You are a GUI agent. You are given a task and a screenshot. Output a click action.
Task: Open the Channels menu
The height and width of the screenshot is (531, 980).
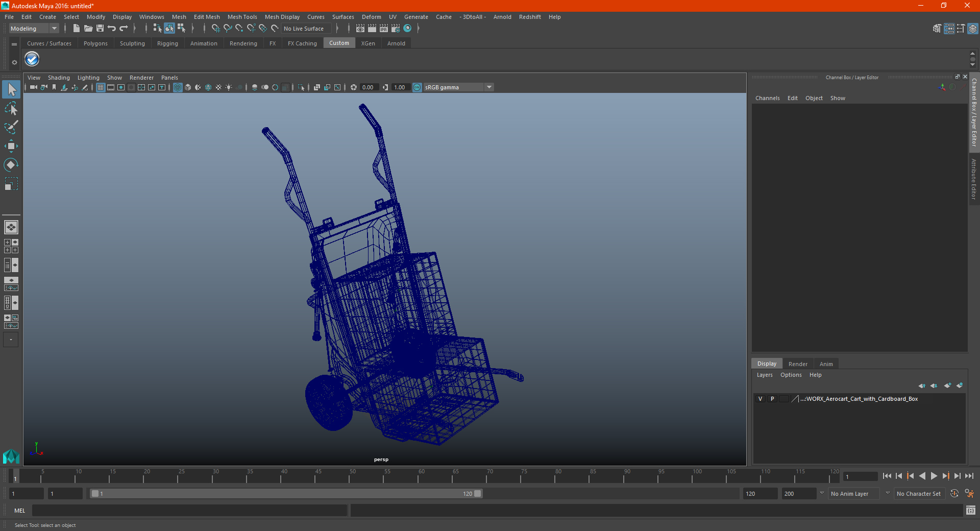coord(767,98)
